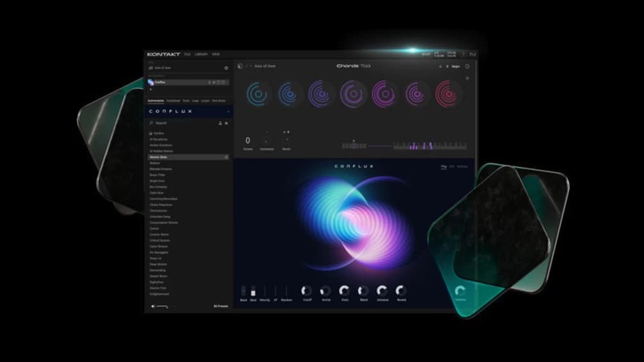644x362 pixels.
Task: Trigger the bright magenta chord pad
Action: (x=384, y=94)
